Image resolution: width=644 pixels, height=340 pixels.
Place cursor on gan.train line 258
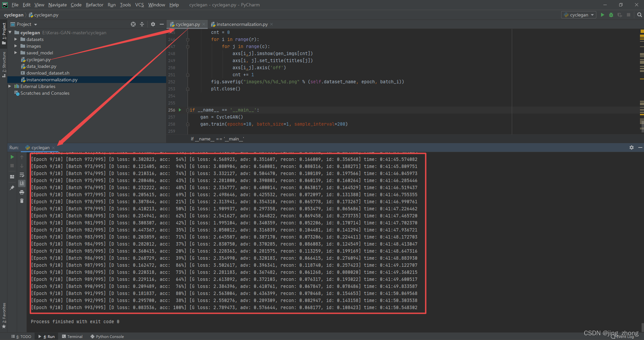tap(274, 124)
